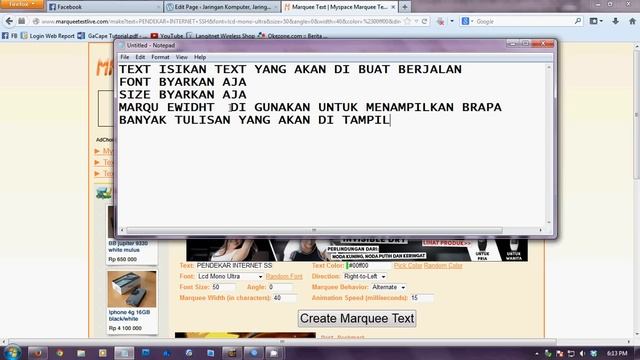
Task: Click the Font Size field
Action: tap(223, 287)
